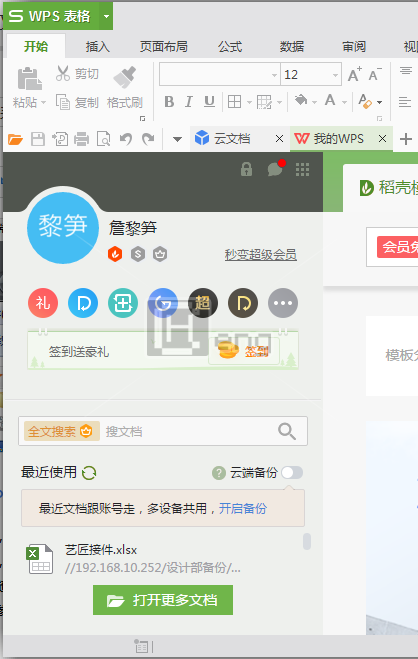
Task: Click the lock icon in the dark header
Action: [247, 169]
